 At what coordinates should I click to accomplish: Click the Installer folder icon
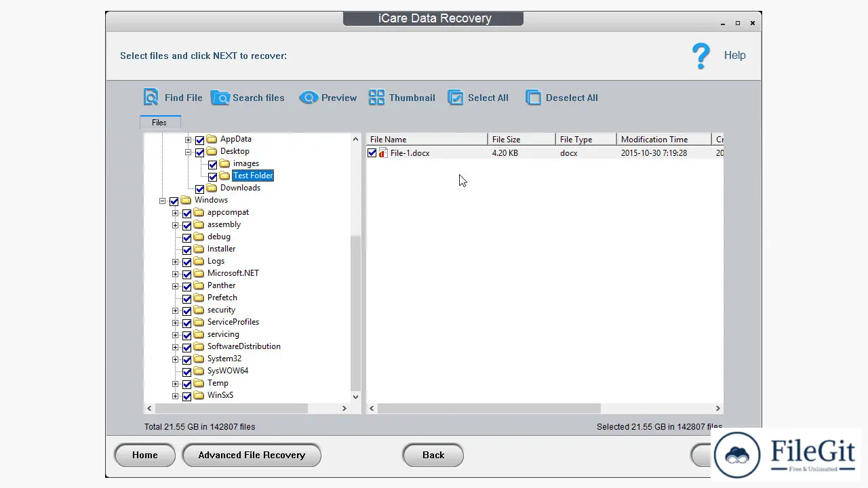(x=199, y=249)
